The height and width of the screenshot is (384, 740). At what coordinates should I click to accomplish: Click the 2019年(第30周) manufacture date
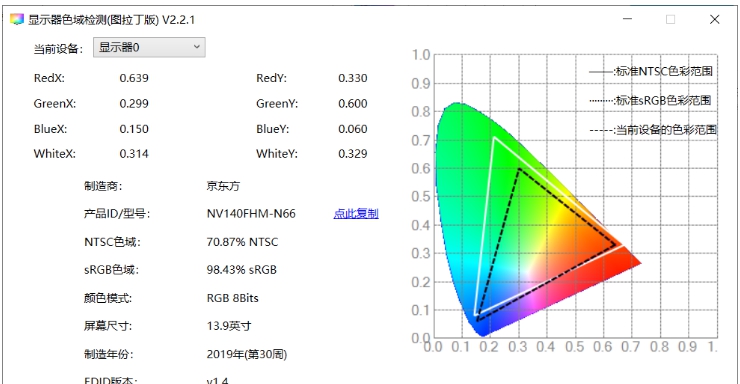click(x=247, y=354)
